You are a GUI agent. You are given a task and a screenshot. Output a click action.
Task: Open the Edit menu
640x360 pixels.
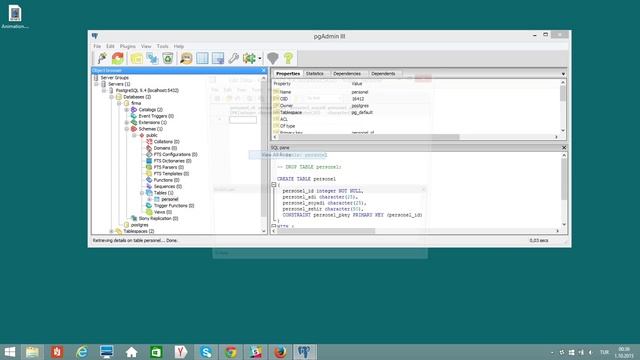[x=111, y=46]
